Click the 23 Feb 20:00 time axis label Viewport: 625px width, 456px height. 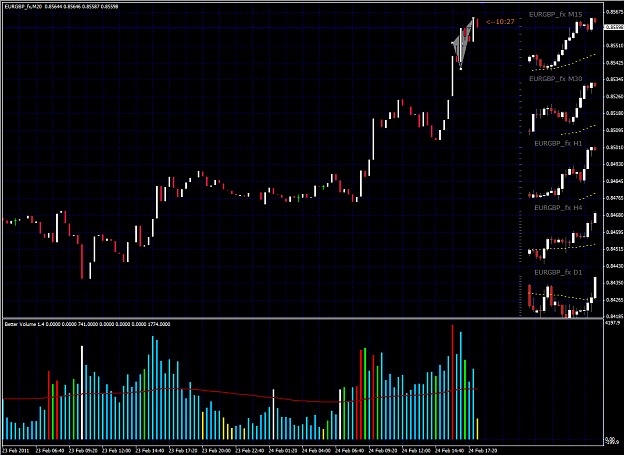click(217, 451)
